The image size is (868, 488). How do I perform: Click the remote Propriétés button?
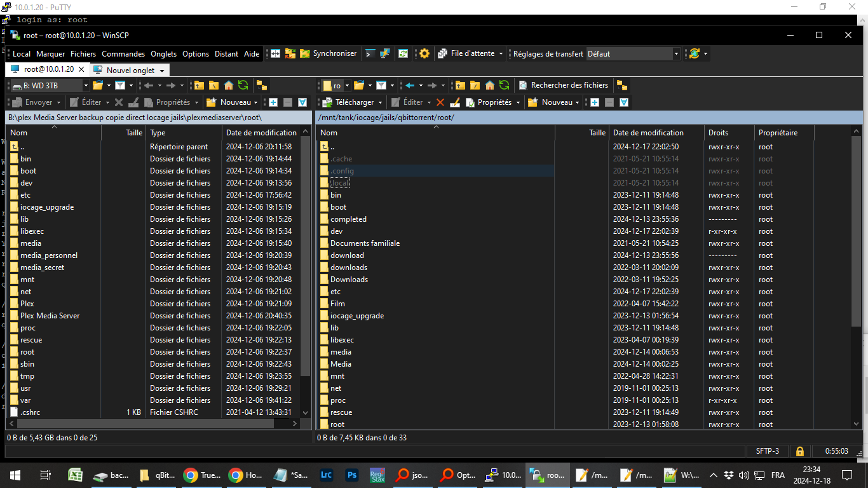[x=489, y=102]
